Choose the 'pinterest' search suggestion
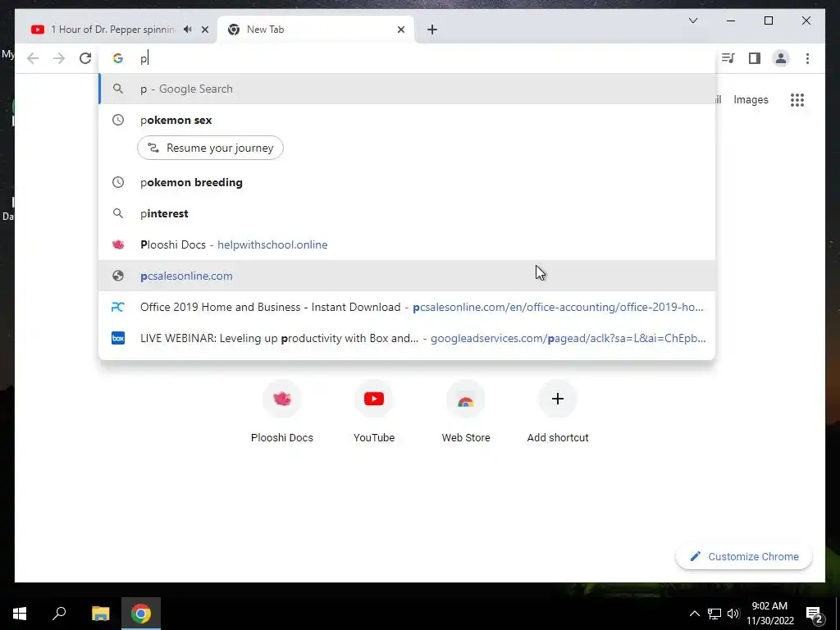Image resolution: width=840 pixels, height=630 pixels. point(407,213)
